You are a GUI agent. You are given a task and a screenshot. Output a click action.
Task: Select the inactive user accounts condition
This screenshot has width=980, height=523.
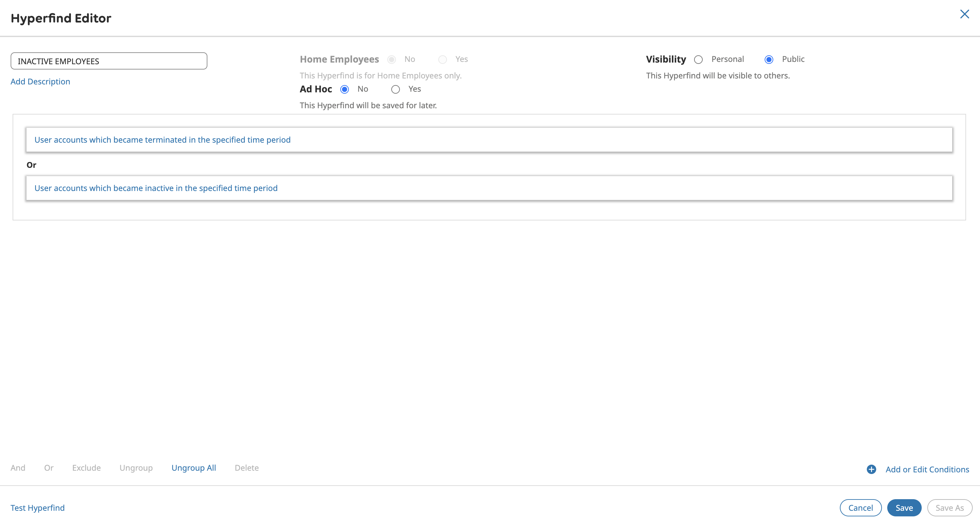[156, 188]
